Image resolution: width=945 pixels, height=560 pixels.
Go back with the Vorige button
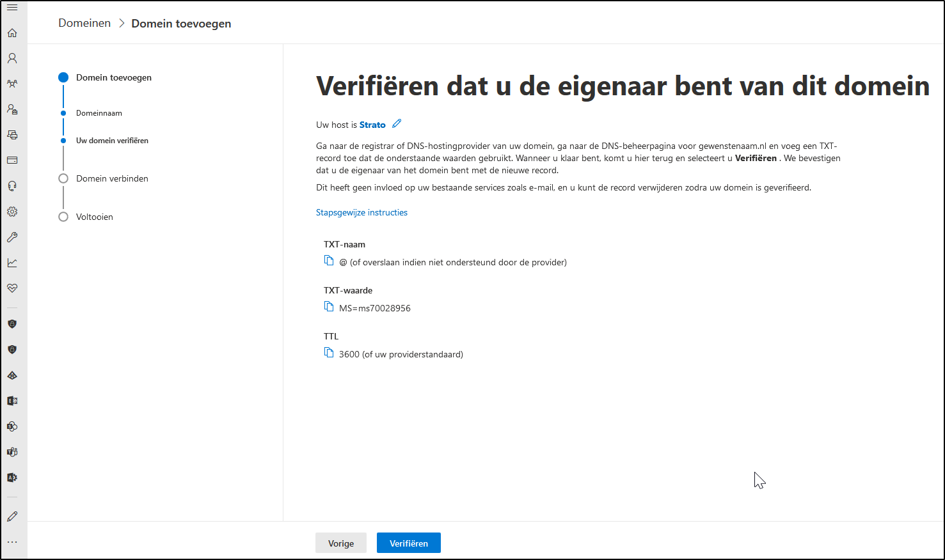[x=340, y=543]
